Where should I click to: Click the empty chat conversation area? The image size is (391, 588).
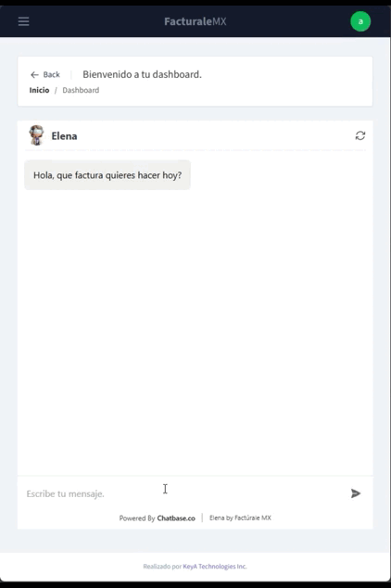point(195,332)
